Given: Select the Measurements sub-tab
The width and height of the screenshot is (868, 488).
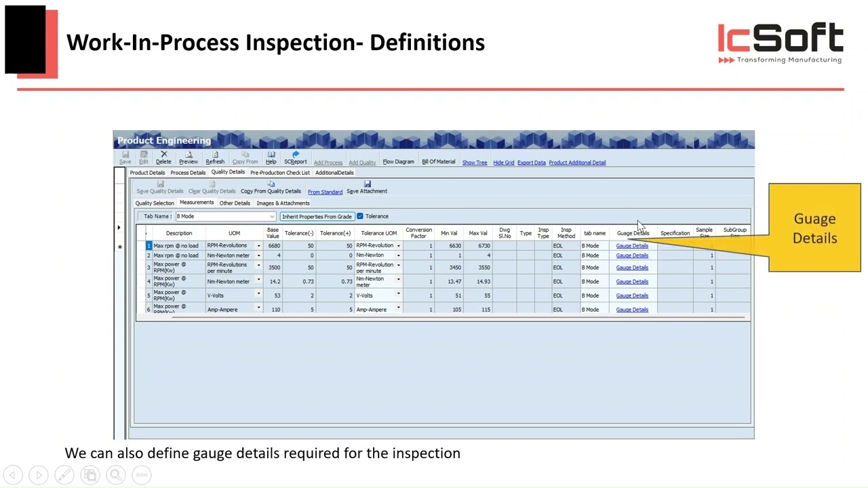Looking at the screenshot, I should (197, 203).
